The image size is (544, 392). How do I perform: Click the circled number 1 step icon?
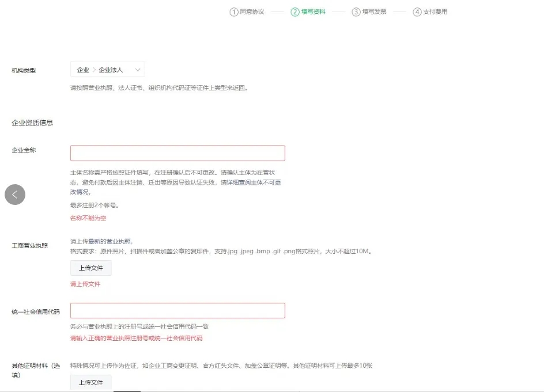233,12
